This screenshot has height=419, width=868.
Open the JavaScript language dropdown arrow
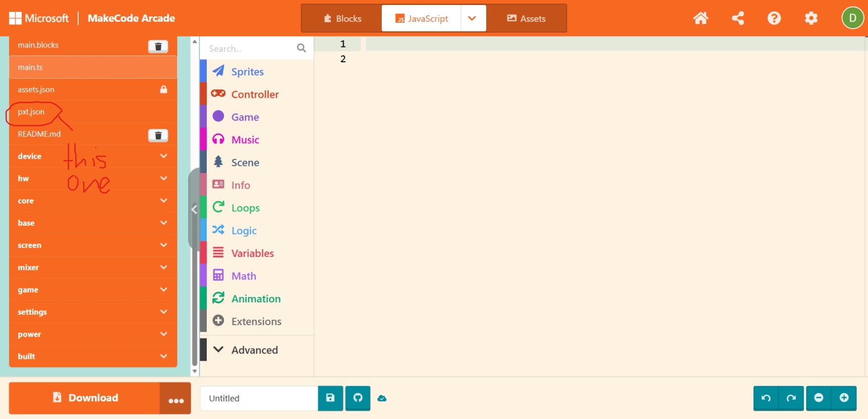pos(472,18)
